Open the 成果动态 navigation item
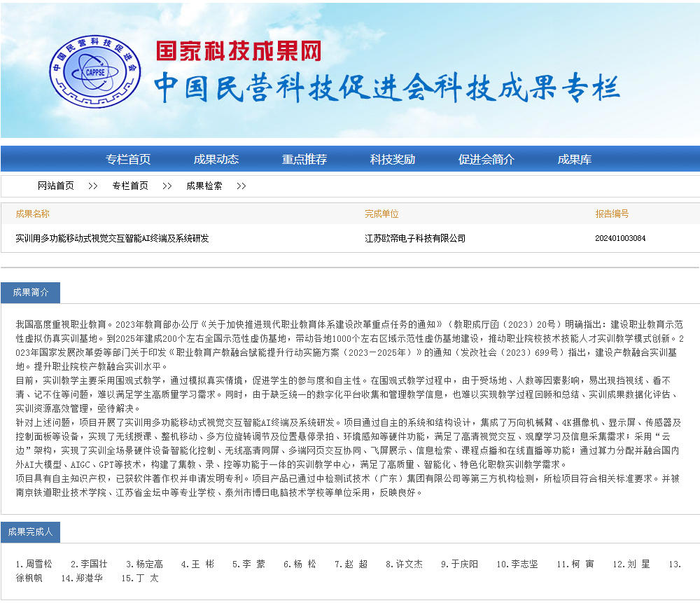 216,159
